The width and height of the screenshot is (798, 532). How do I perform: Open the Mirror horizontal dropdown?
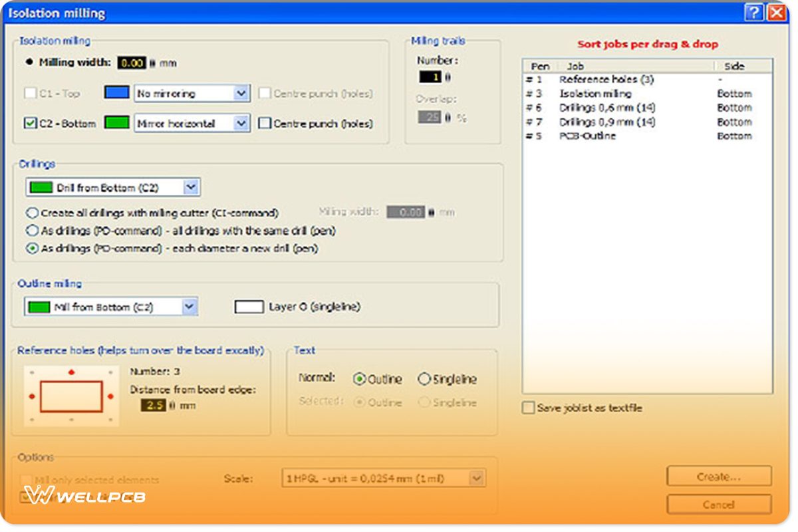pos(241,123)
